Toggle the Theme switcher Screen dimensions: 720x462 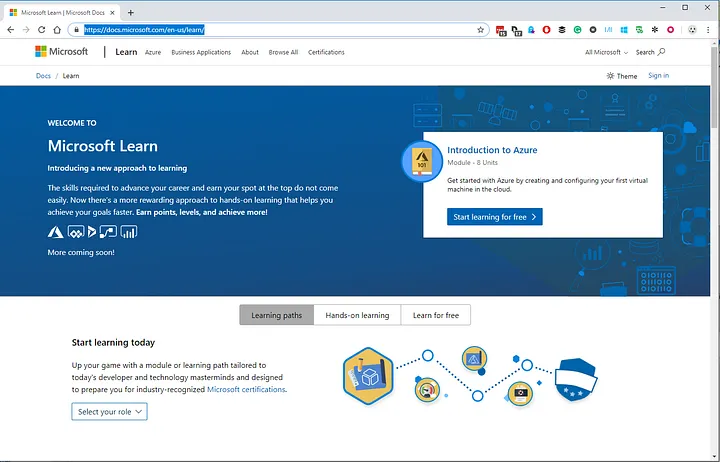coord(621,76)
